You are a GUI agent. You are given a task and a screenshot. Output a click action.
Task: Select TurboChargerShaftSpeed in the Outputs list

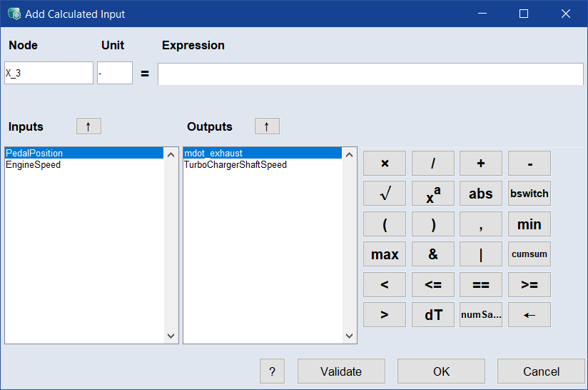click(x=235, y=165)
